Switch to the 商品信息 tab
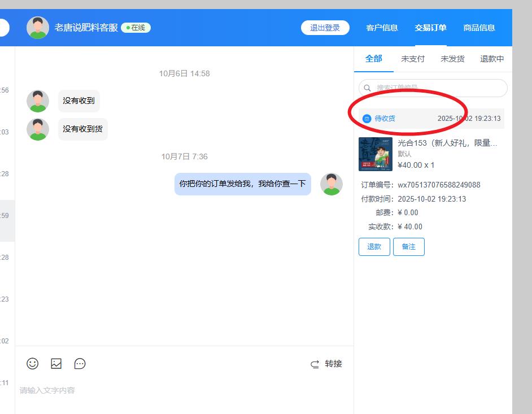 (479, 28)
